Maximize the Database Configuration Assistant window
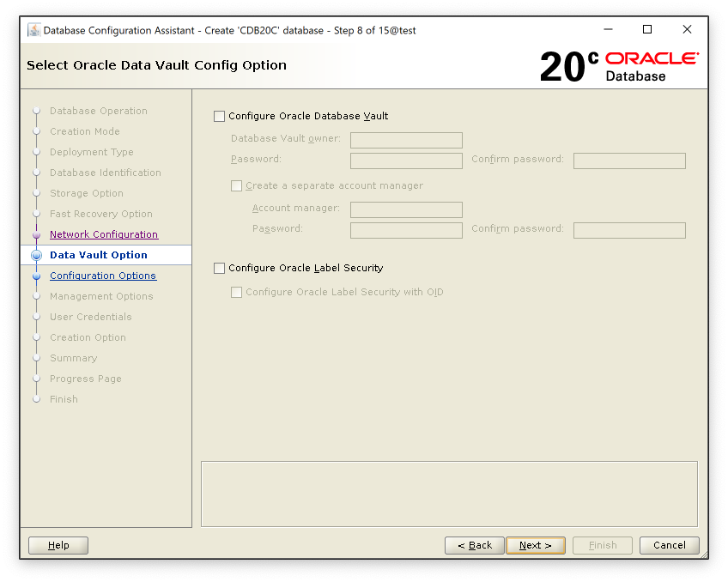Viewport: 728px width, 582px height. coord(646,29)
